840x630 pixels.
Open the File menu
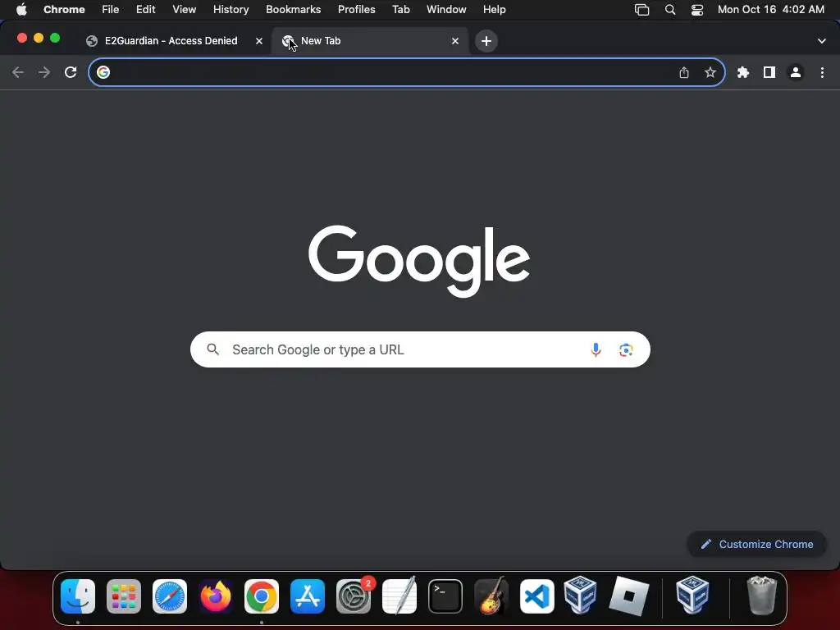point(111,9)
